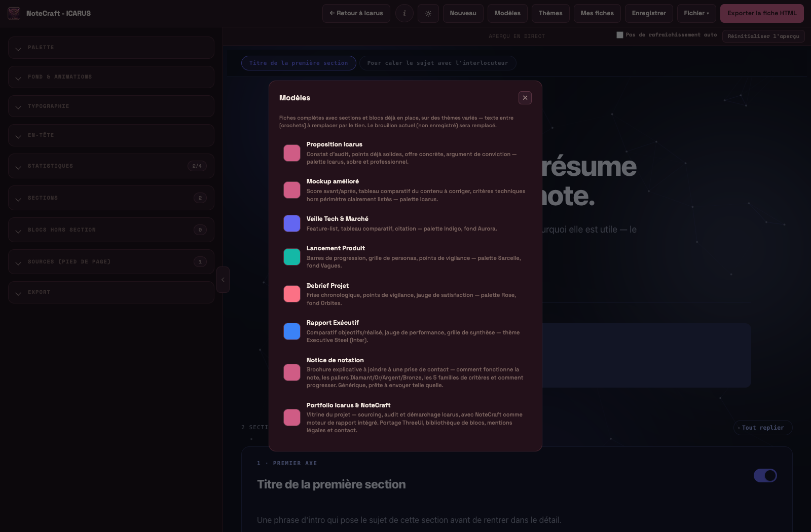The image size is (811, 532).
Task: Click Réinitialiser l'aperçu button
Action: coord(763,36)
